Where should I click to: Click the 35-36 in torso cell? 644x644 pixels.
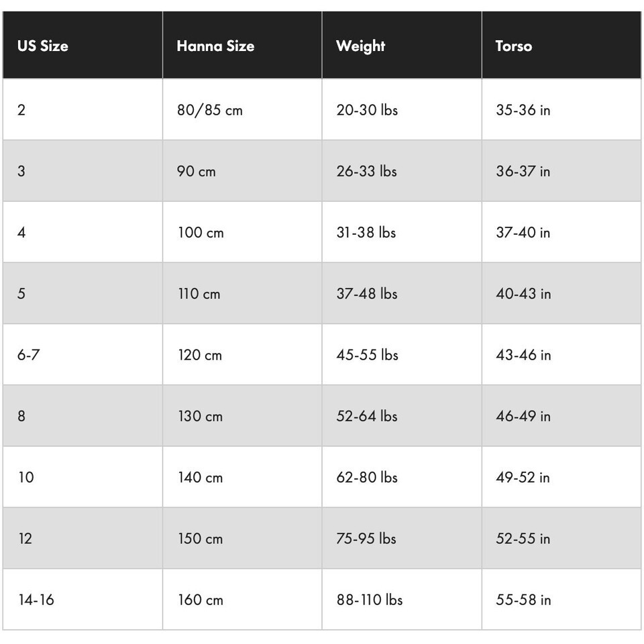pyautogui.click(x=523, y=110)
